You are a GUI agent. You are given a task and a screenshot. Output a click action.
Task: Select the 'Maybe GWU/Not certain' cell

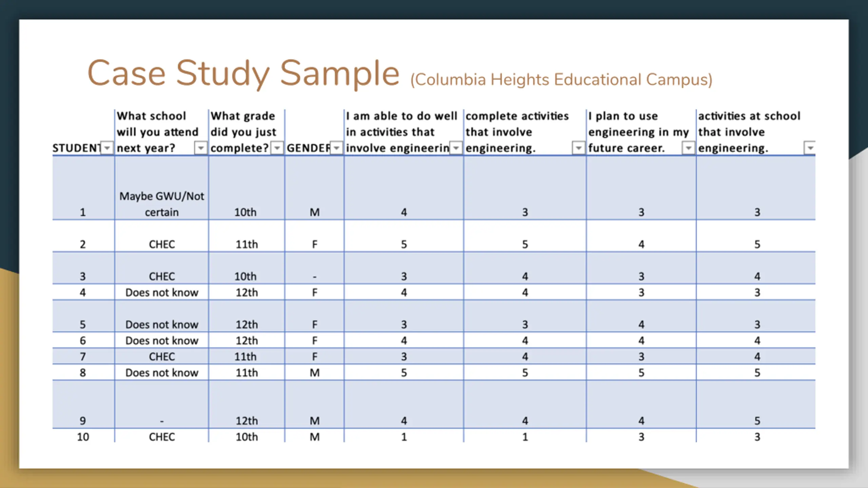[x=162, y=204]
